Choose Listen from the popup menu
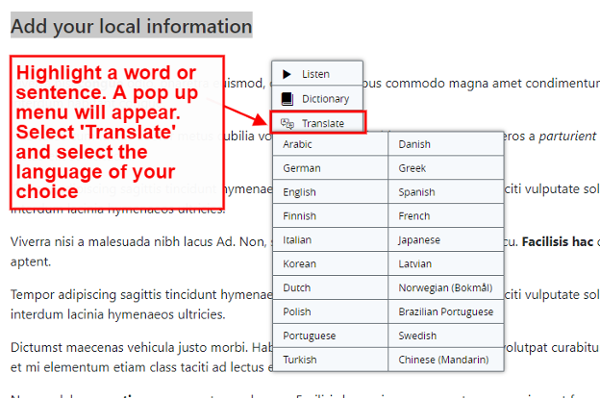 pos(317,73)
